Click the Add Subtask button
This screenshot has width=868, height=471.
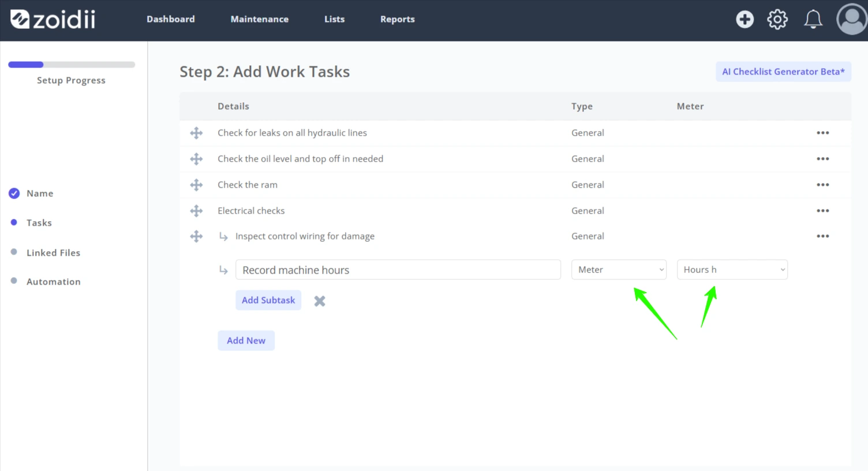pos(268,300)
